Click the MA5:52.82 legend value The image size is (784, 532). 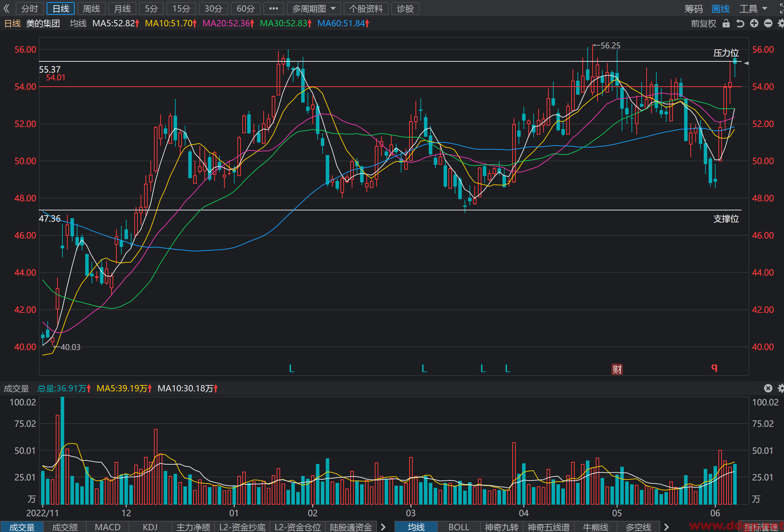pos(116,23)
